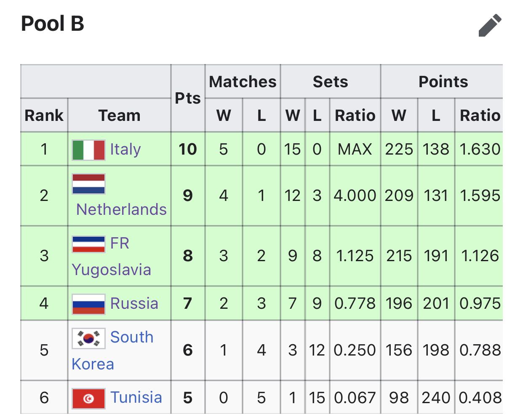Open the Italy team link
The image size is (523, 420).
pos(125,149)
